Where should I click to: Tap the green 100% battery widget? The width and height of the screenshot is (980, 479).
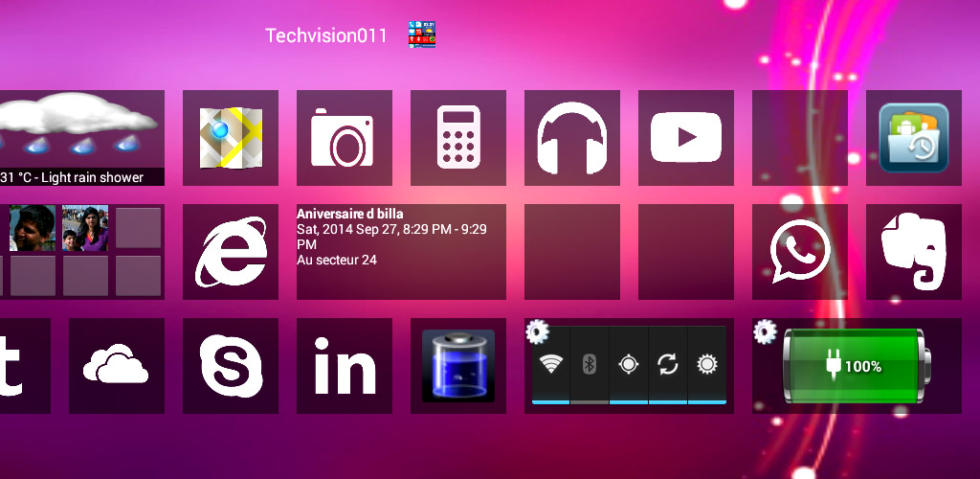[x=857, y=366]
